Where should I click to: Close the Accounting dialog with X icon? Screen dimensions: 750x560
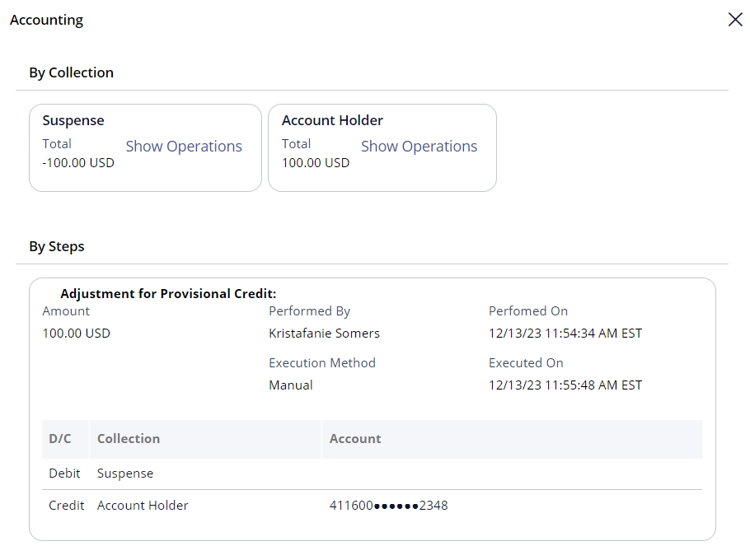pyautogui.click(x=735, y=20)
